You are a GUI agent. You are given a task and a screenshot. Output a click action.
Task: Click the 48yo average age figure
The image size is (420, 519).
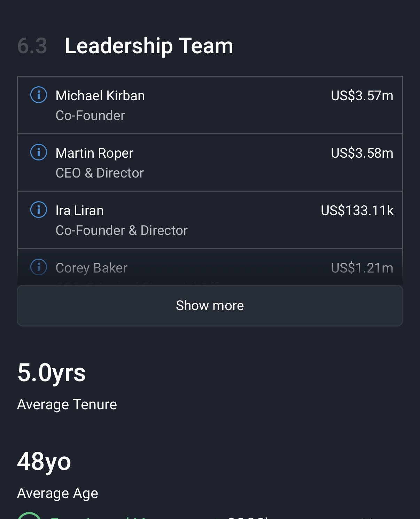point(44,461)
